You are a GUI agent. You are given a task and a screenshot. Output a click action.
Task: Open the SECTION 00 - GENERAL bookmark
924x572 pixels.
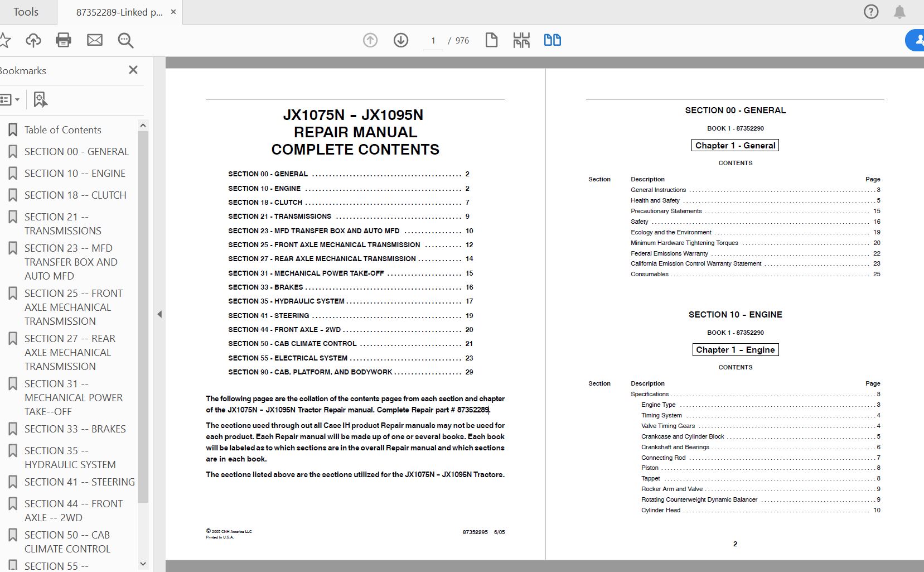[76, 152]
